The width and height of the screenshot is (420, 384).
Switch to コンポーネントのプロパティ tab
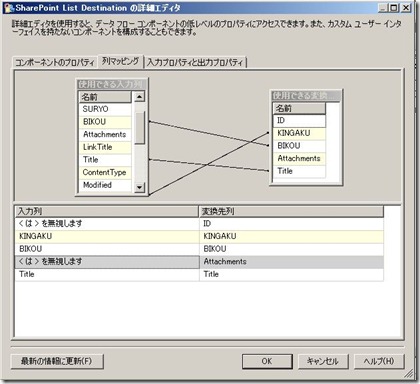click(x=55, y=63)
